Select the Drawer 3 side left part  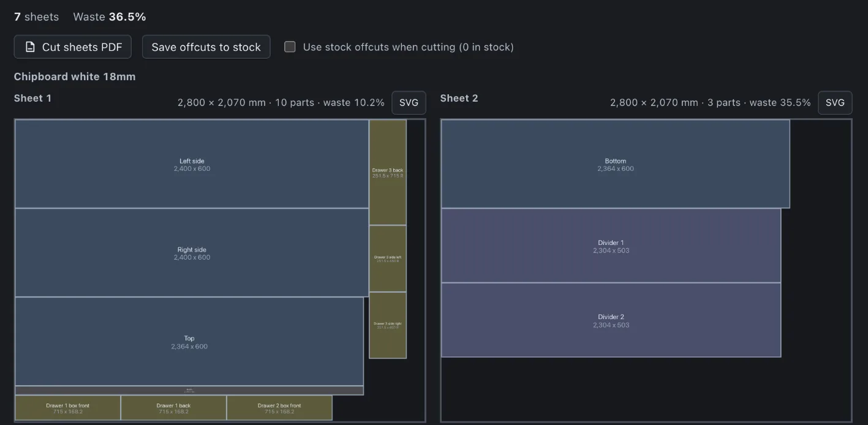click(x=388, y=259)
